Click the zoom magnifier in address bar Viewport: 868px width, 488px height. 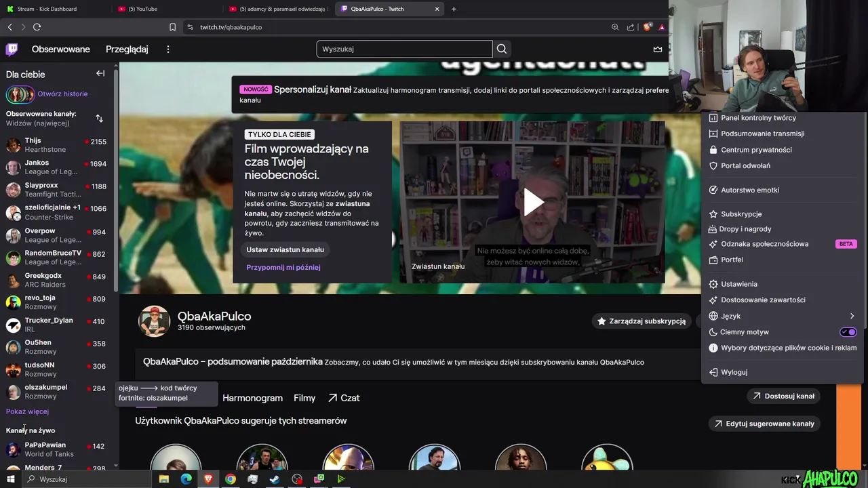[x=615, y=27]
